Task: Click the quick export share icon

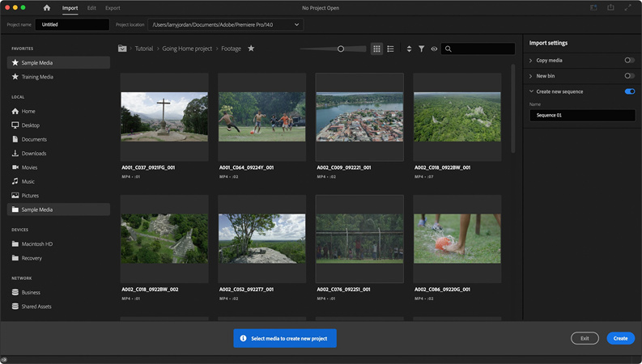Action: click(x=610, y=7)
